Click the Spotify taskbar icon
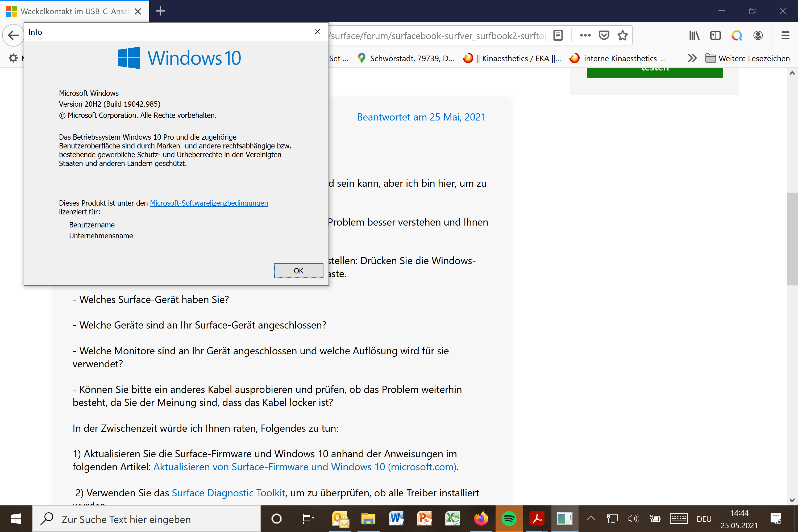798x532 pixels. coord(509,518)
